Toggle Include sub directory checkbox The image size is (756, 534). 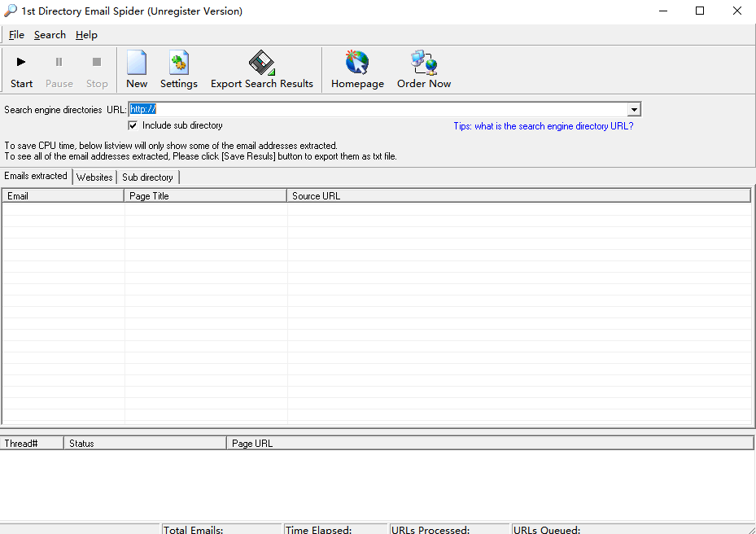pos(133,125)
